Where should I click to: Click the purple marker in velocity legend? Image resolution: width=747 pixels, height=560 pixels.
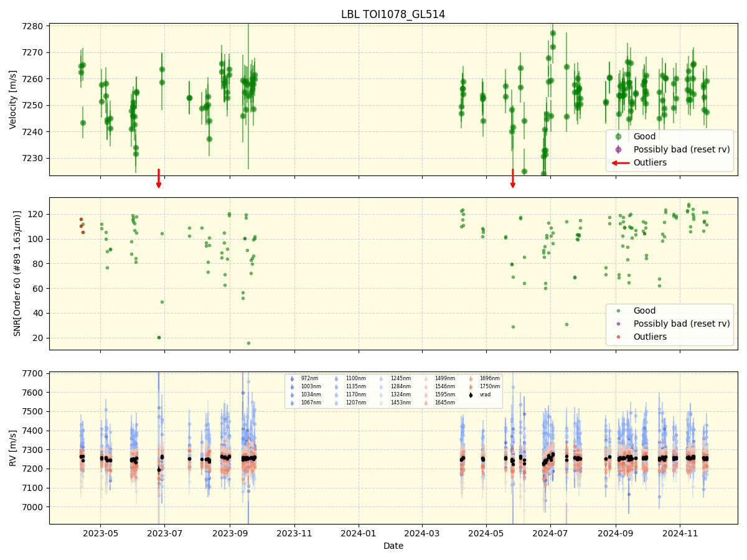coord(618,149)
